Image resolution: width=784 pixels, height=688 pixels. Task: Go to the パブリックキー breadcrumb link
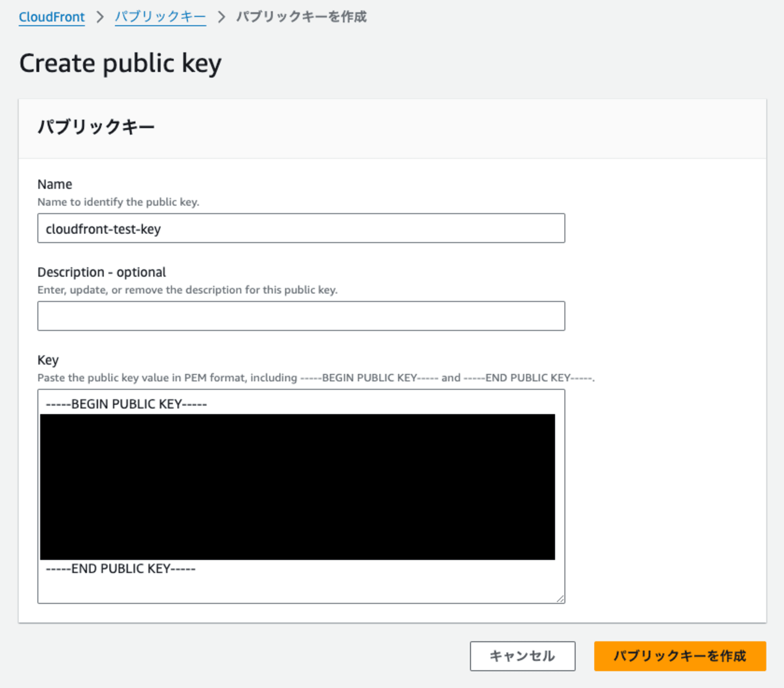160,17
